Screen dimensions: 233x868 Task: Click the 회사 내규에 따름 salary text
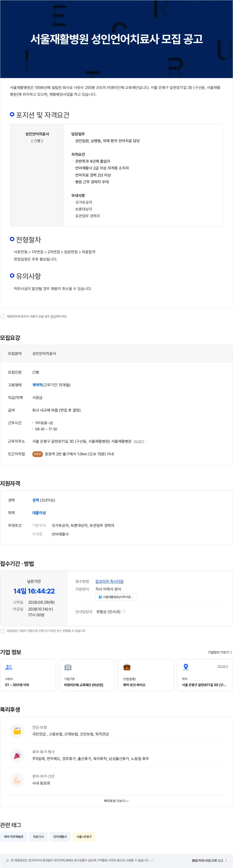click(57, 410)
